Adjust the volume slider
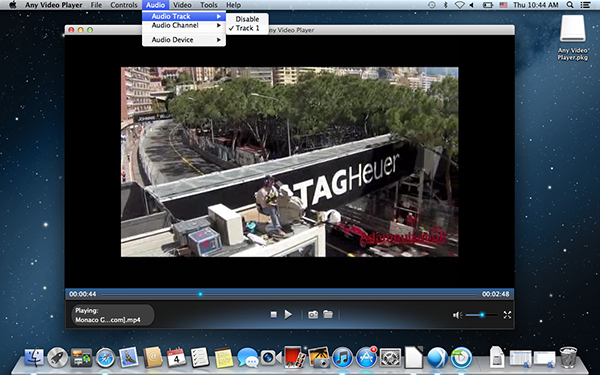Viewport: 600px width, 375px height. point(482,315)
